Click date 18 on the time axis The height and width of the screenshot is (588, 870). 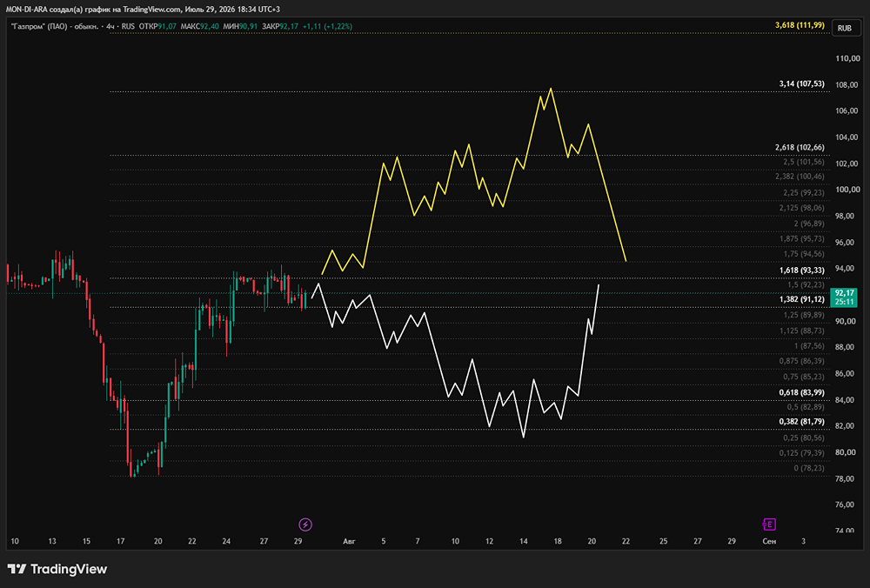[558, 541]
